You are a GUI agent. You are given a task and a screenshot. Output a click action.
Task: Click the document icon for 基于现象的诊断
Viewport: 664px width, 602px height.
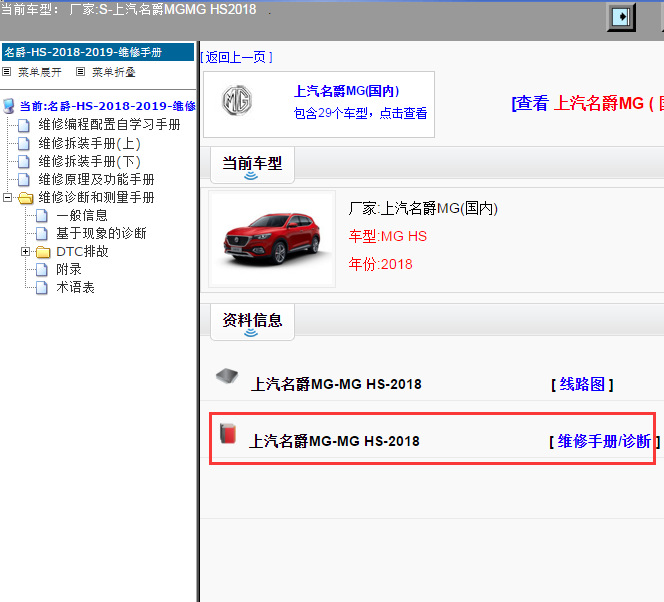click(x=42, y=233)
